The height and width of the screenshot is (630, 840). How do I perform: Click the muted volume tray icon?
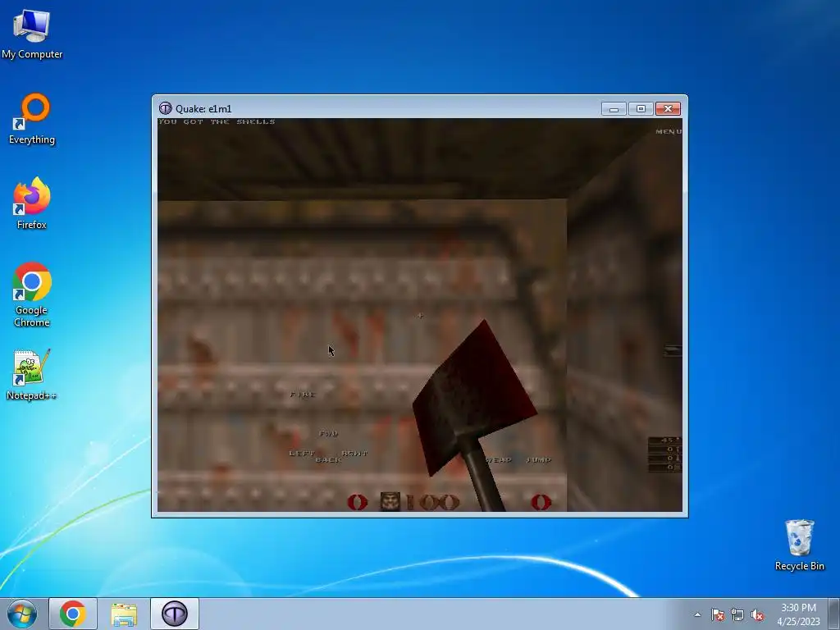(x=757, y=615)
